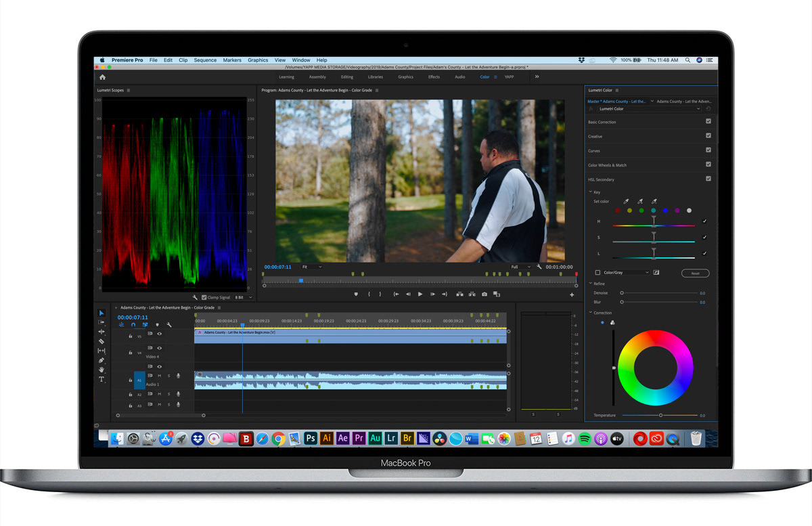Enable the Color/Gray mask checkbox

point(597,273)
